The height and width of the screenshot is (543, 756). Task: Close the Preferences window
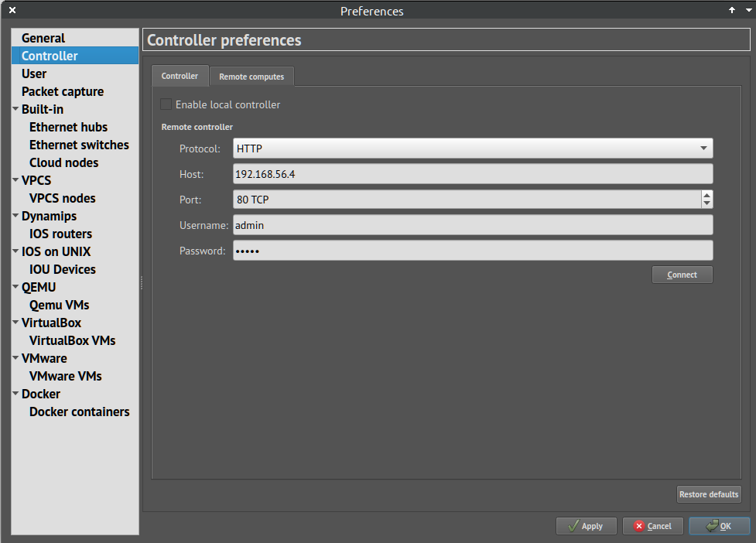[12, 10]
